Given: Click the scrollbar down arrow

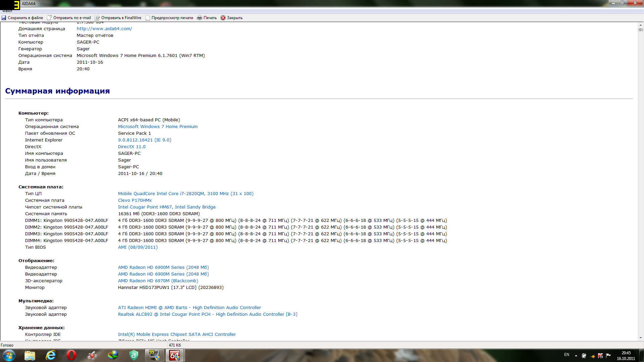Looking at the screenshot, I should pyautogui.click(x=641, y=338).
